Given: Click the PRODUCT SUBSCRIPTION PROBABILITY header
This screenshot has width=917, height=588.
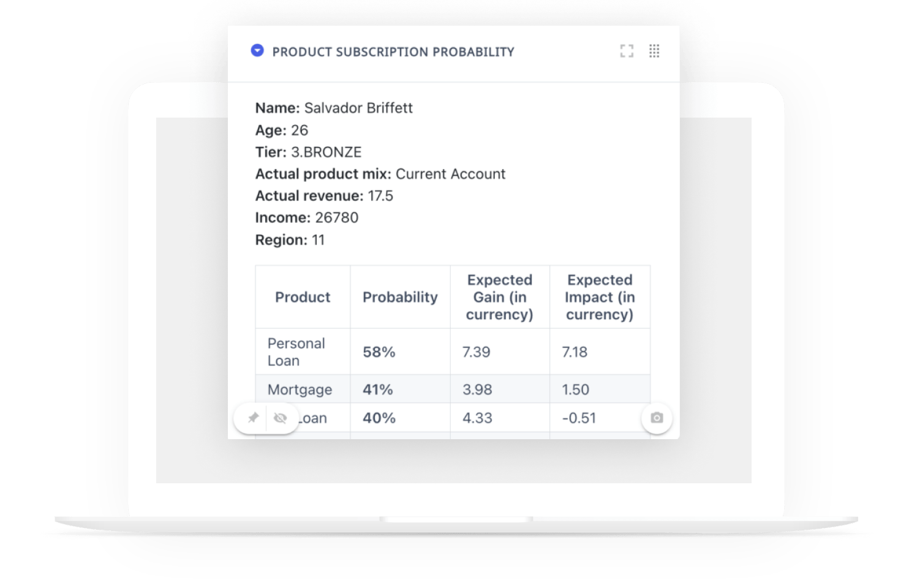Looking at the screenshot, I should tap(393, 51).
